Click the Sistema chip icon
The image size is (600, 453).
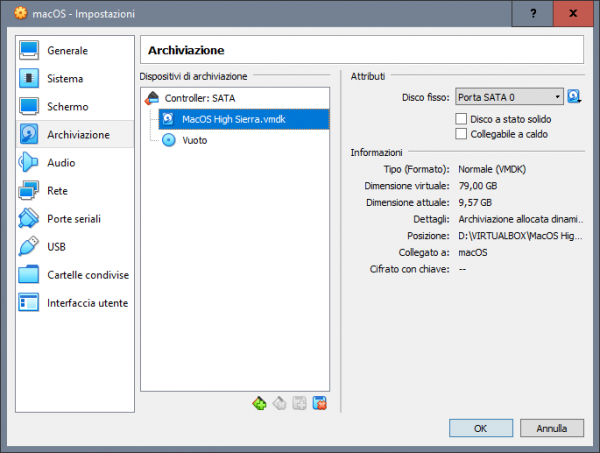click(x=29, y=78)
